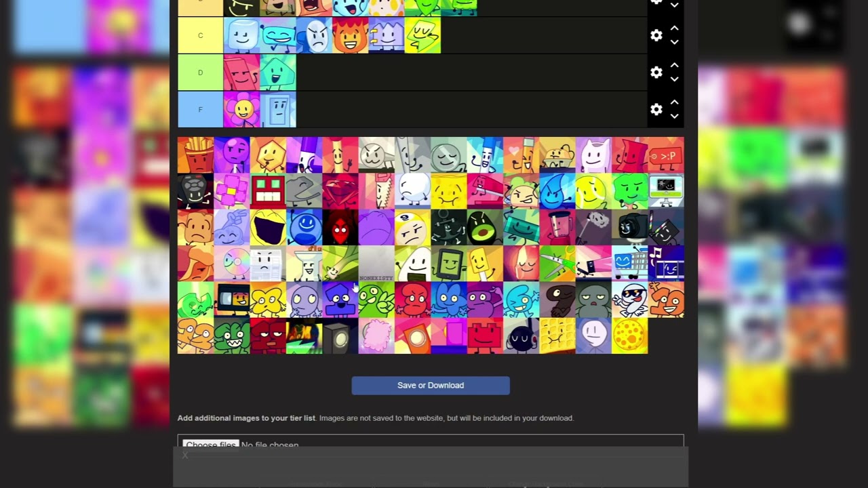Select the black Camera character icon
Image resolution: width=868 pixels, height=488 pixels.
click(629, 227)
